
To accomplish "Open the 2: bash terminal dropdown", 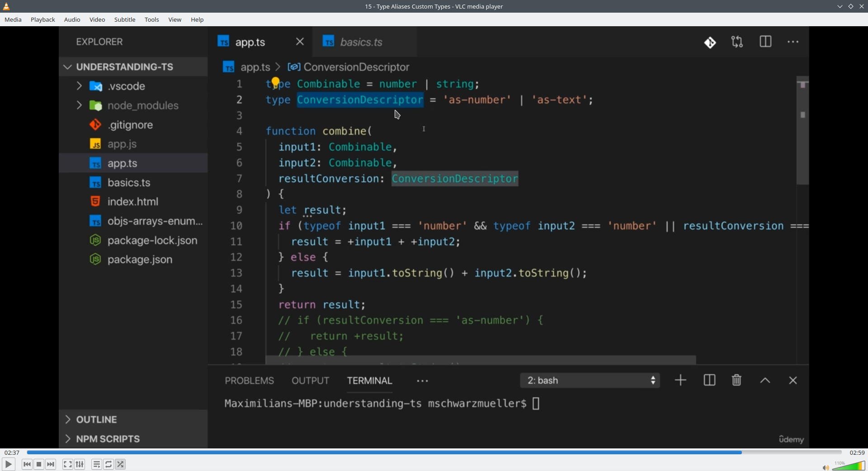I will [x=590, y=381].
